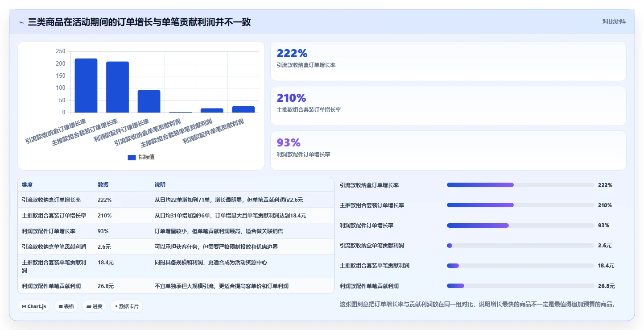This screenshot has height=330, width=644.
Task: Click the footnote beginning 这张图刻意把订单增长率
Action: click(479, 305)
